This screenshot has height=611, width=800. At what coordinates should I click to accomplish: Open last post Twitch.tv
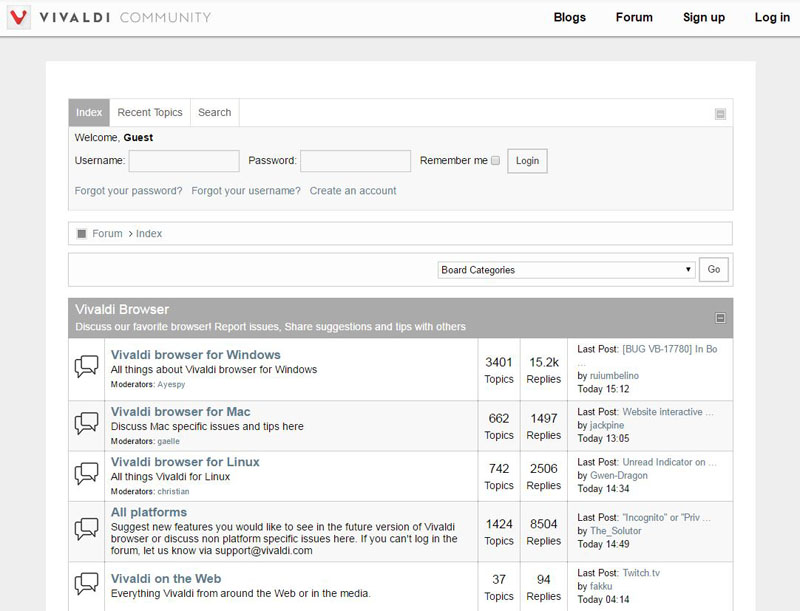point(641,573)
